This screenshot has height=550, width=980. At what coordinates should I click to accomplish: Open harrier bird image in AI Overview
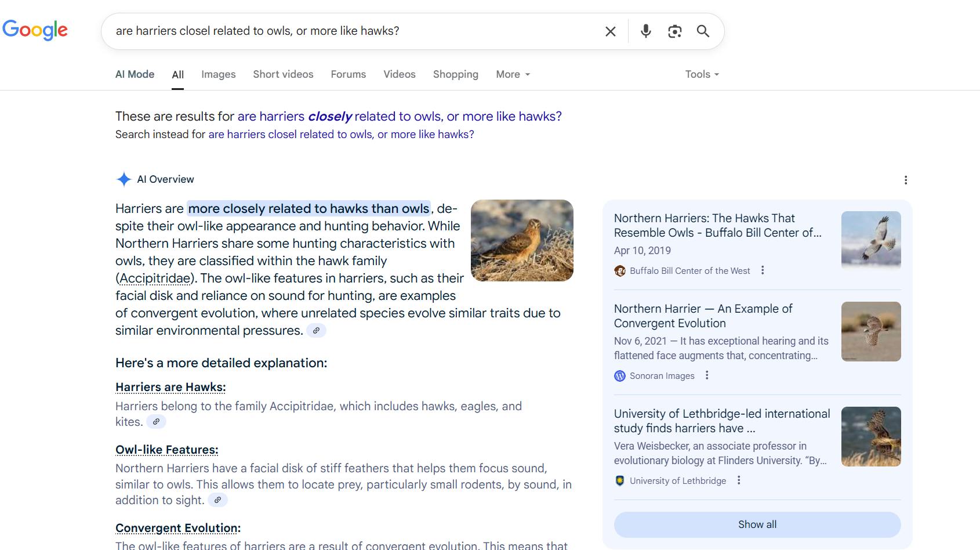[x=522, y=240]
